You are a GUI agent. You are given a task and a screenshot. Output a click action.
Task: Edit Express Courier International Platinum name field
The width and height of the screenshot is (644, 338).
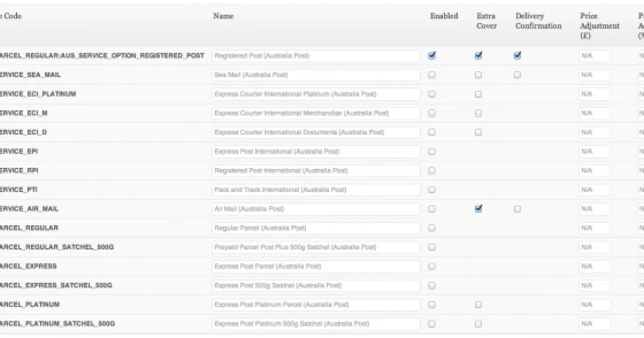point(316,94)
